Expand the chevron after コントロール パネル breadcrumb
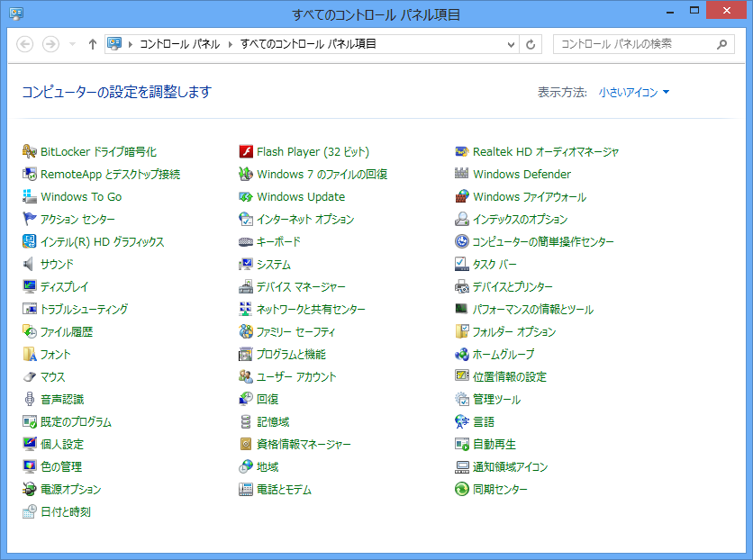 coord(231,44)
